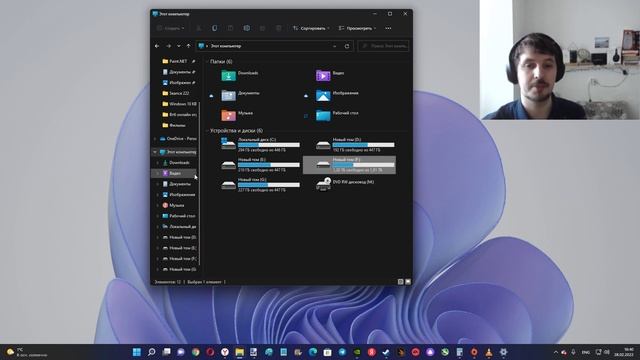Open recent locations dropdown arrow

point(178,46)
